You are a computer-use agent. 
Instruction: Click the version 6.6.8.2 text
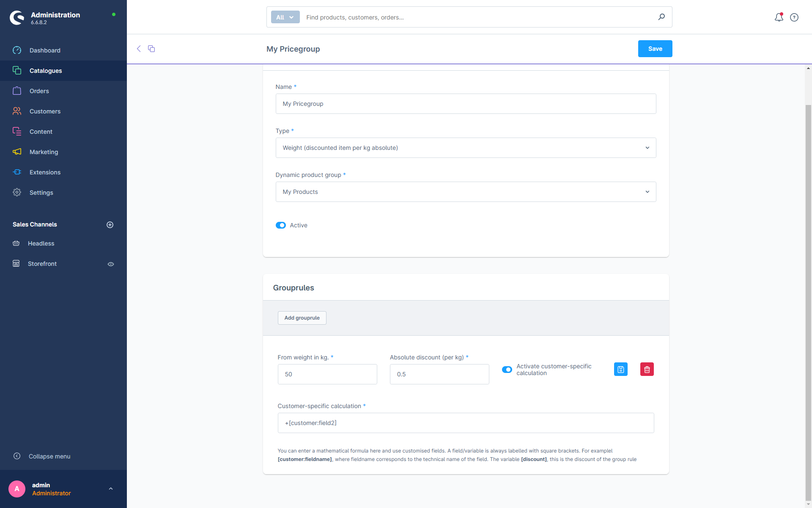coord(39,22)
